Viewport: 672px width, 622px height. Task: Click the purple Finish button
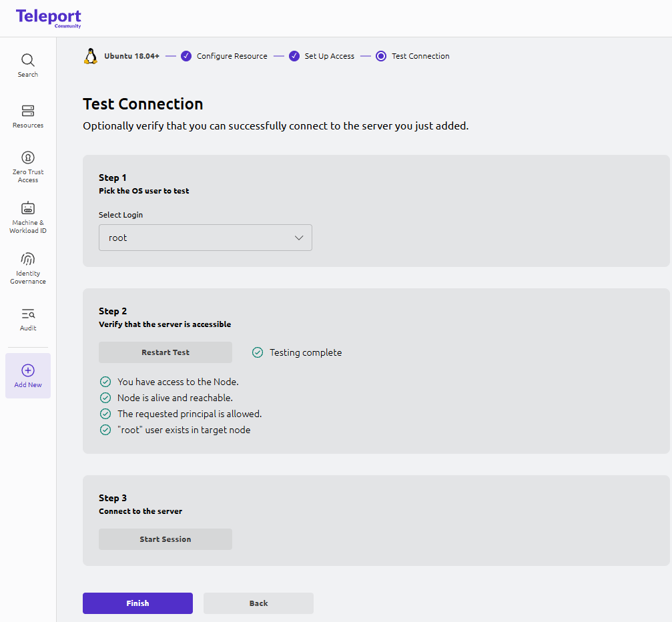pos(137,603)
